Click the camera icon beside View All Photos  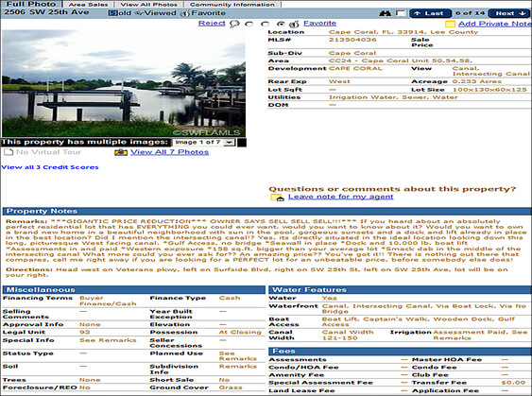click(x=121, y=152)
